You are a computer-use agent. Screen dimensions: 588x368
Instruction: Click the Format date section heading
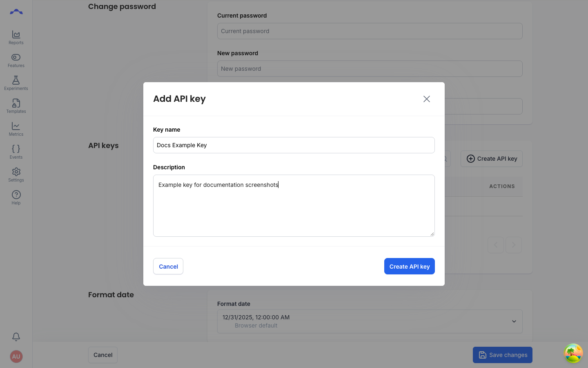pos(111,295)
